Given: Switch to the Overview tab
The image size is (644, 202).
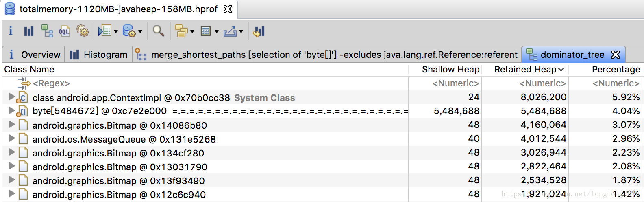Looking at the screenshot, I should [35, 55].
